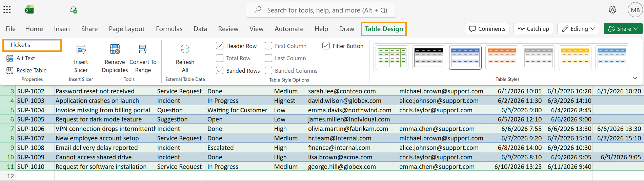Click the cloud saved status icon
Image resolution: width=644 pixels, height=181 pixels.
coord(74,10)
